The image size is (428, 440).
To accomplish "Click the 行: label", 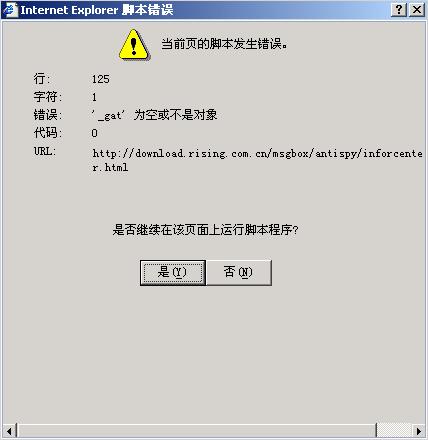I will click(x=42, y=79).
